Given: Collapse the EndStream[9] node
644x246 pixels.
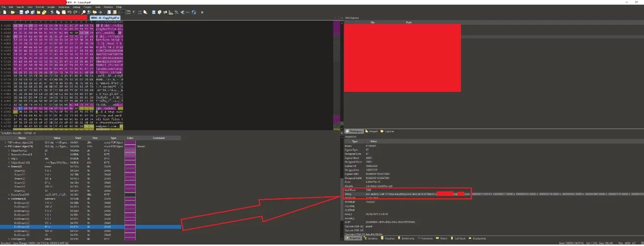Looking at the screenshot, I should coord(9,199).
